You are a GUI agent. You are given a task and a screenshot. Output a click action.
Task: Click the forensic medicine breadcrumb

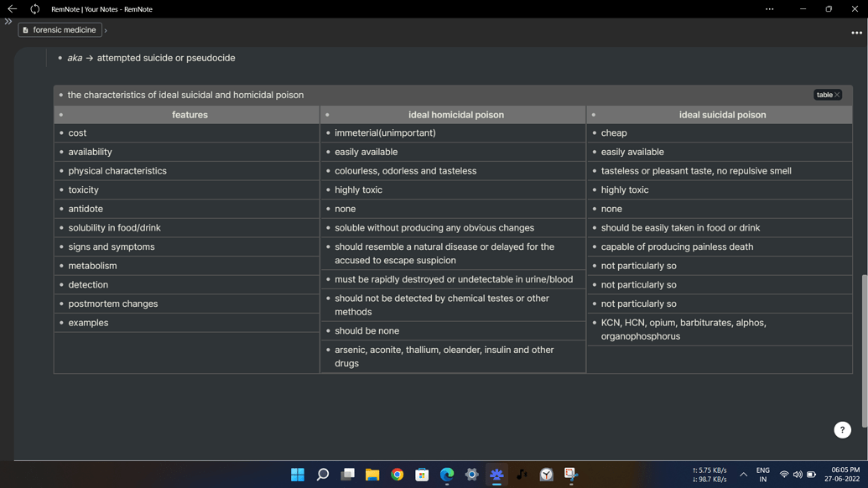(64, 29)
